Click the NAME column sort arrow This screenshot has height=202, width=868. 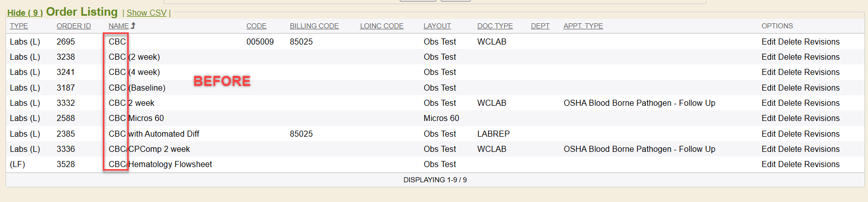[x=133, y=26]
